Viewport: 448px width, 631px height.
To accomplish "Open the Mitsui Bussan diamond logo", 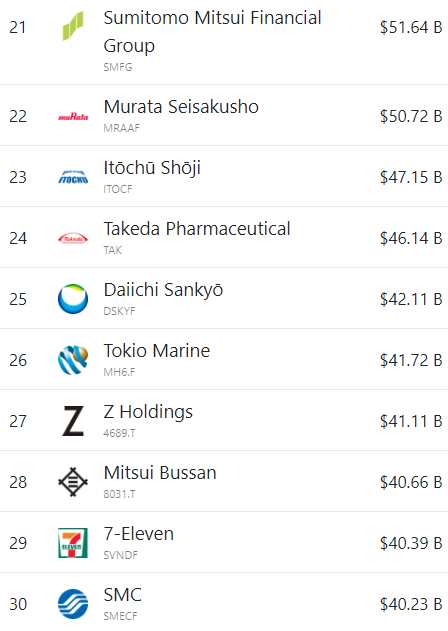I will tap(73, 482).
